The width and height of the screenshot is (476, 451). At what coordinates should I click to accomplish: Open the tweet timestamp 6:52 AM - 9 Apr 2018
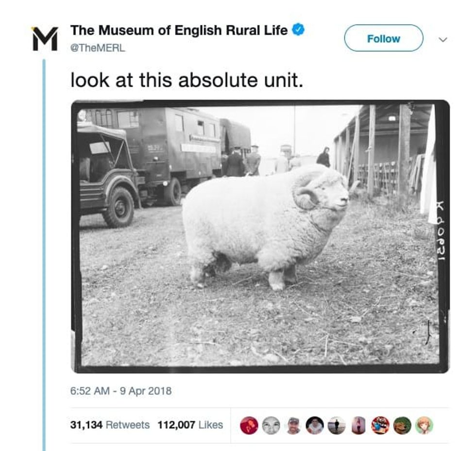[x=121, y=390]
